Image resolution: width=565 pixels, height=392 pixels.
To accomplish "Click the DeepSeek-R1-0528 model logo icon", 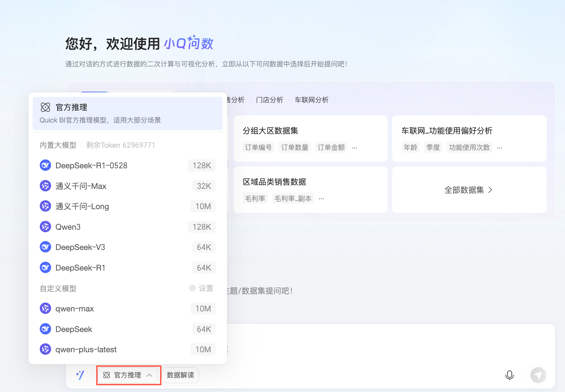I will [x=45, y=165].
